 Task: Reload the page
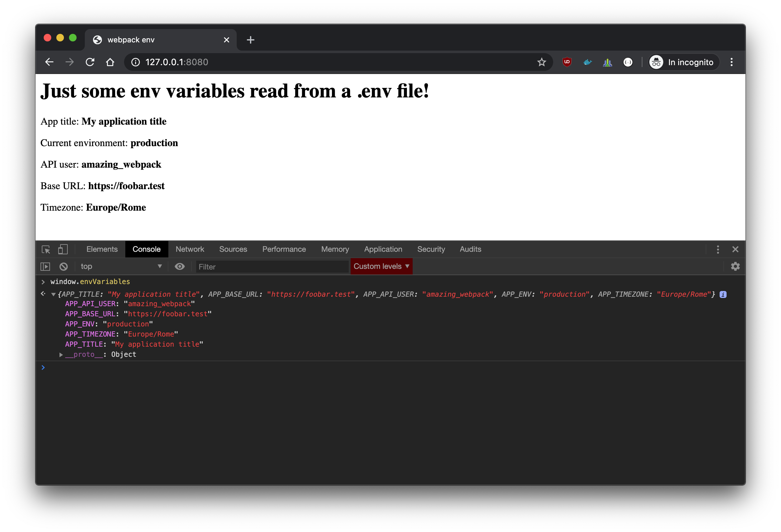click(x=90, y=62)
